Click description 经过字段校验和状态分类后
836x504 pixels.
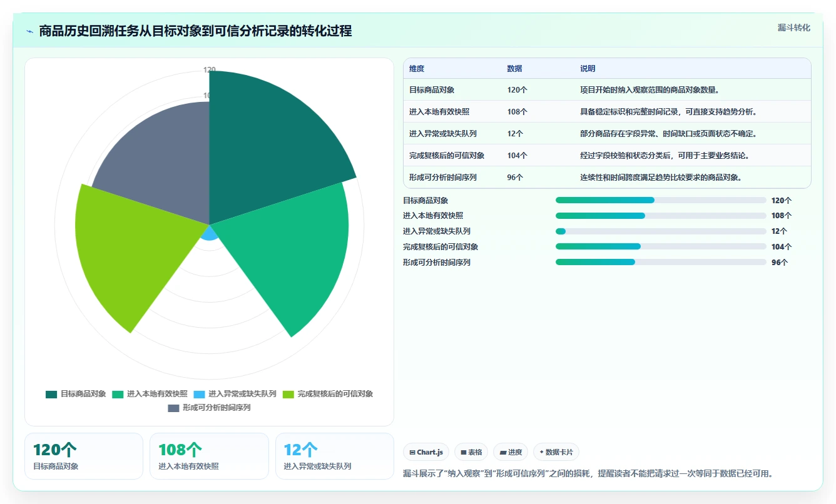click(x=665, y=156)
